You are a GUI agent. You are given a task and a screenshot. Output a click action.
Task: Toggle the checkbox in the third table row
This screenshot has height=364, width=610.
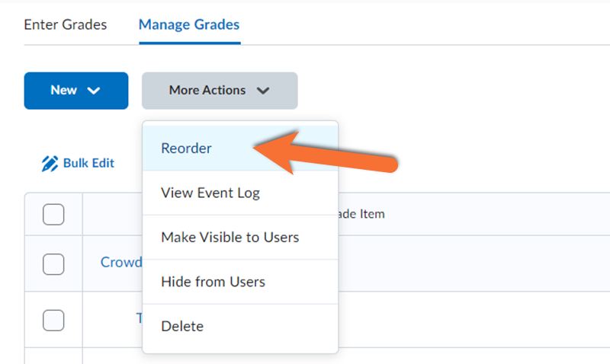(53, 320)
